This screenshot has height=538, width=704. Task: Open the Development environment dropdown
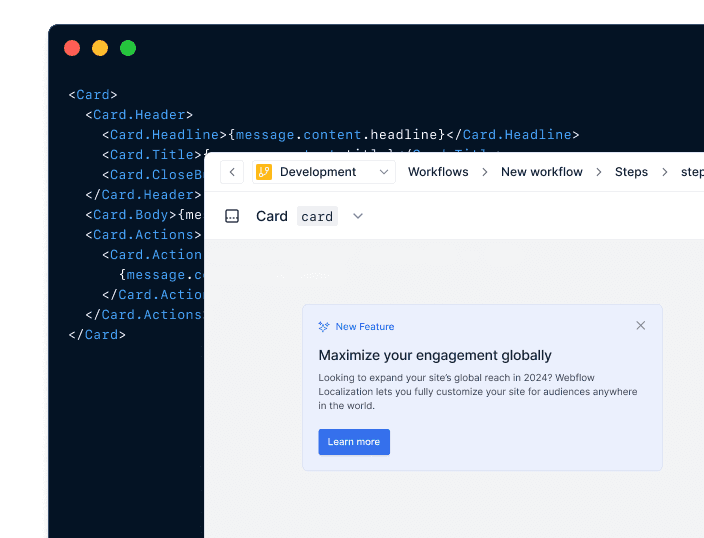[x=324, y=172]
